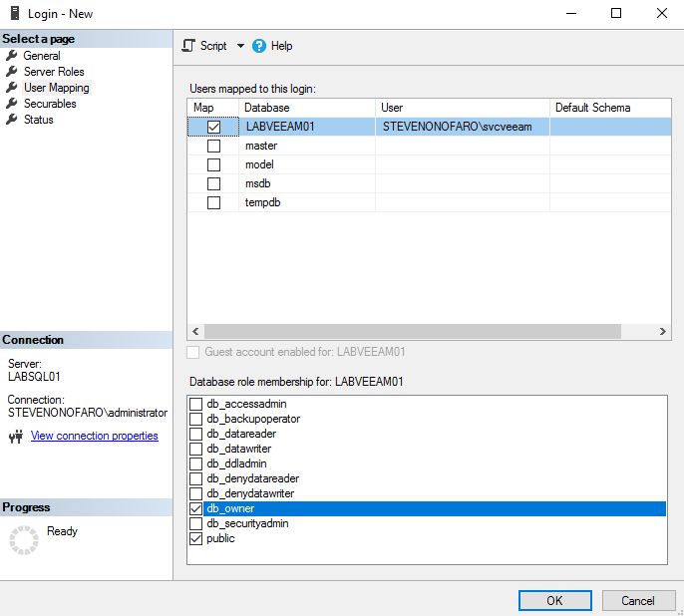Expand the Script dropdown arrow

click(x=240, y=46)
